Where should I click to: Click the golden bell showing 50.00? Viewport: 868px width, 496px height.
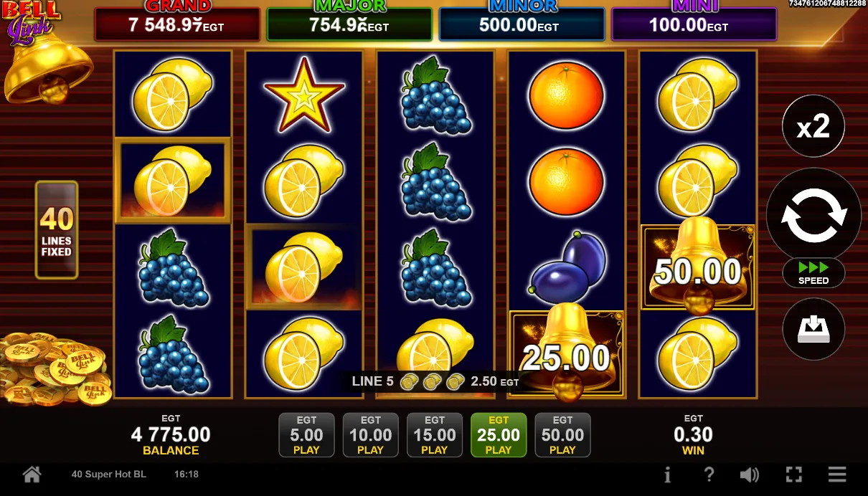pyautogui.click(x=698, y=267)
